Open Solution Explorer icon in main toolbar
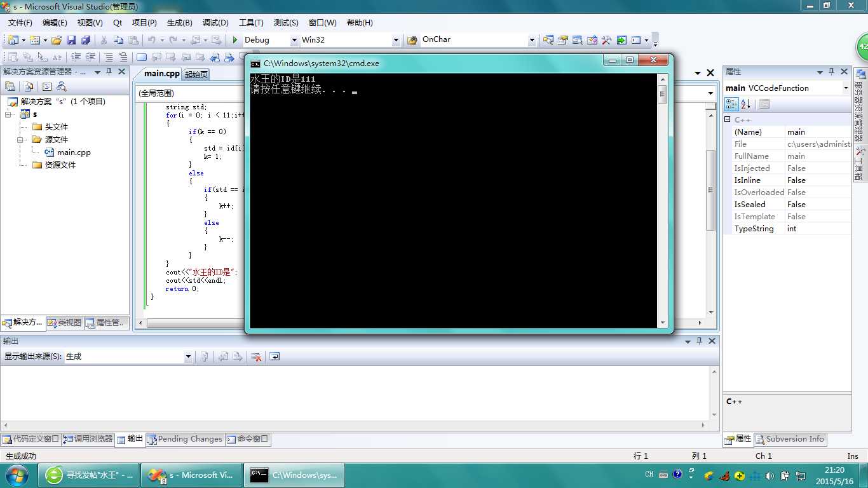Image resolution: width=868 pixels, height=488 pixels. pyautogui.click(x=548, y=40)
